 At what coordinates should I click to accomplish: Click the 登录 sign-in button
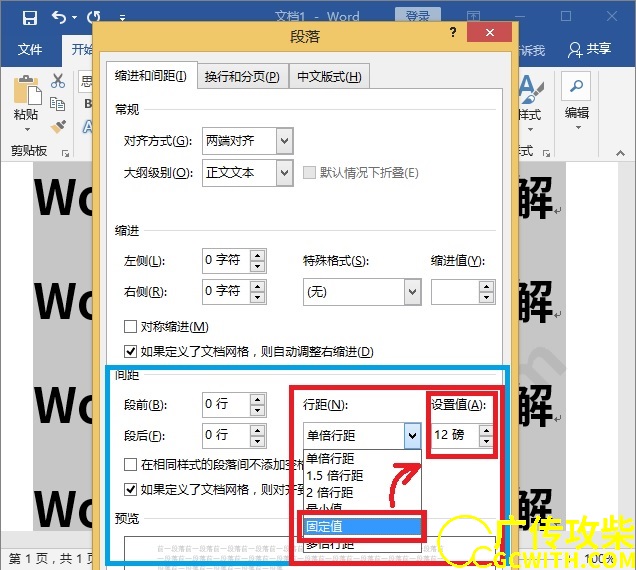point(418,15)
